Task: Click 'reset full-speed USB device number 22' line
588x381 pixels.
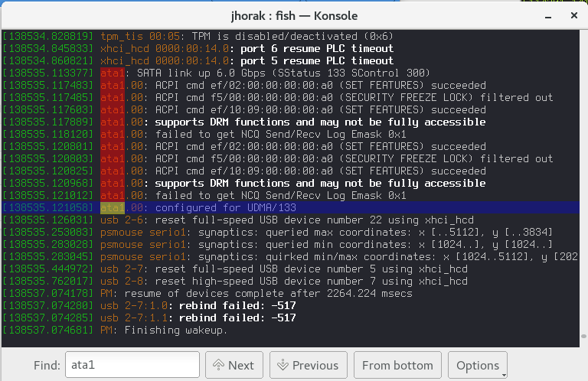Action: pyautogui.click(x=238, y=220)
